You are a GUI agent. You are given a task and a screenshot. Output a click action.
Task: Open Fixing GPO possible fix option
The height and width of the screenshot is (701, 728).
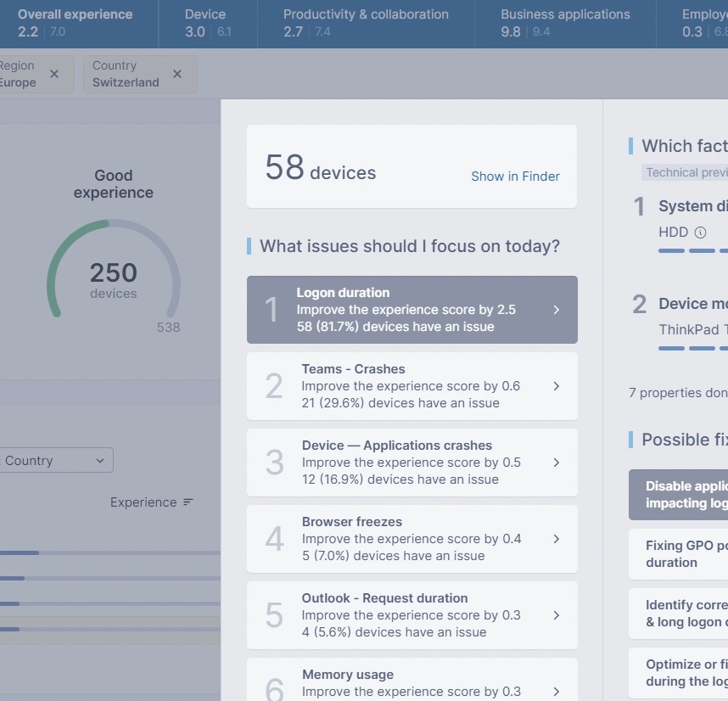pos(678,554)
